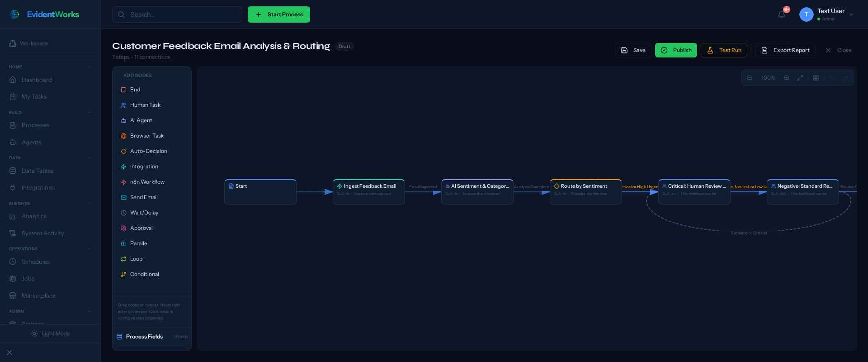The image size is (868, 362).
Task: Undo last canvas change
Action: (x=832, y=78)
